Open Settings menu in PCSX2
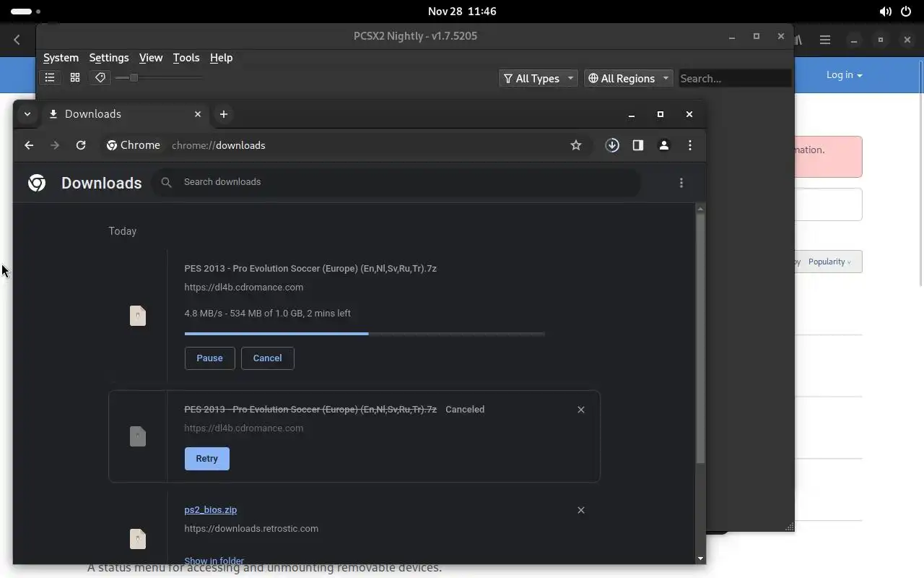The image size is (924, 578). pos(109,58)
